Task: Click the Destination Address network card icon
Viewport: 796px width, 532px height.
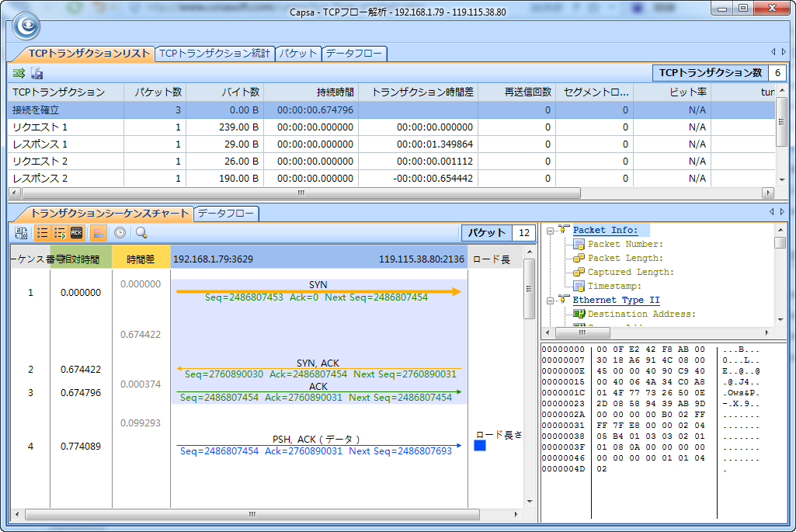Action: click(579, 315)
